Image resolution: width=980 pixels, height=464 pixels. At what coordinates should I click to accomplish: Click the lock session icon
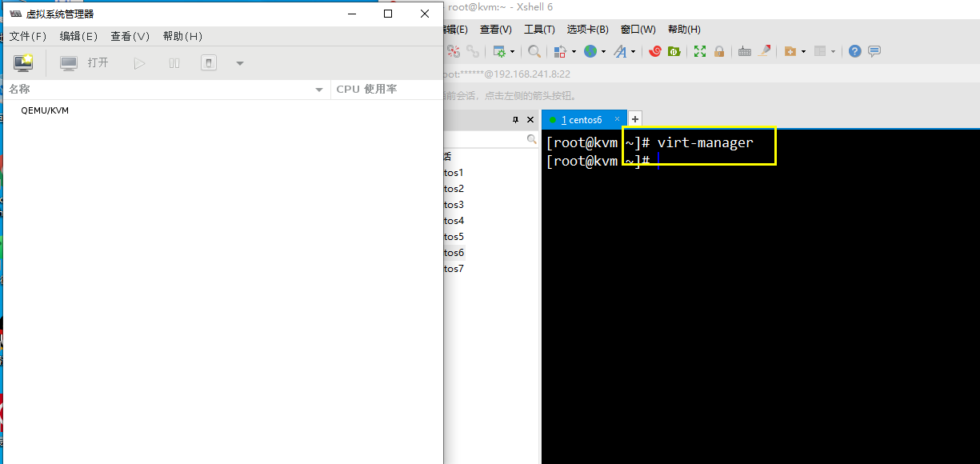[719, 50]
